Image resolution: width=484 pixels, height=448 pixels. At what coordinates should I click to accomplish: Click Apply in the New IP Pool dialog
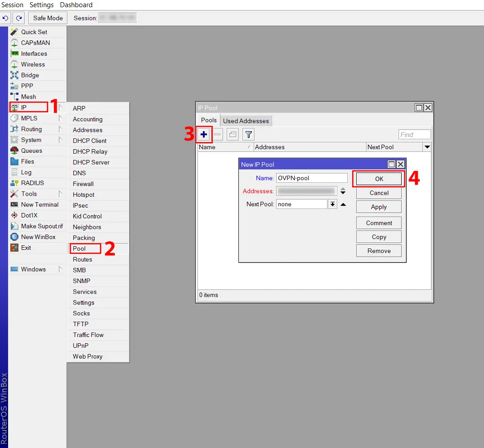[378, 206]
